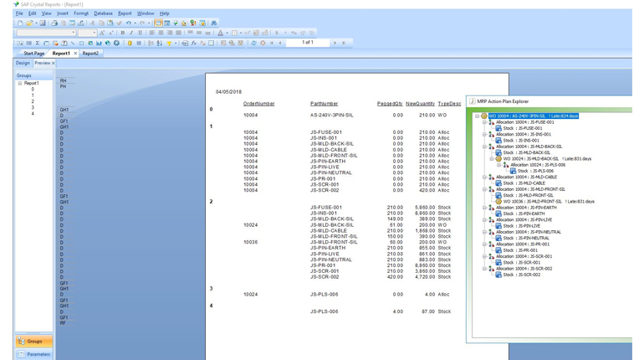Open the Undo history dropdown arrow
Screen dimensions: 644x360
(135, 23)
